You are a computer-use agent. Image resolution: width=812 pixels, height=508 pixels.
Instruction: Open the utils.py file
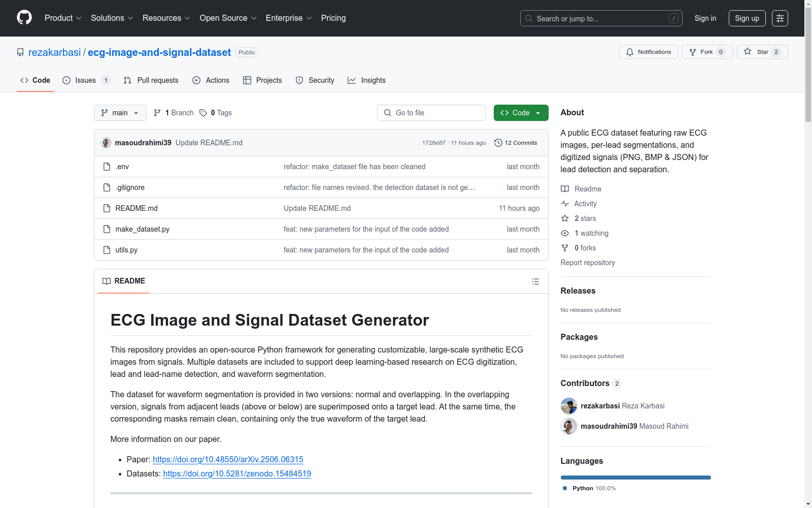click(x=126, y=250)
